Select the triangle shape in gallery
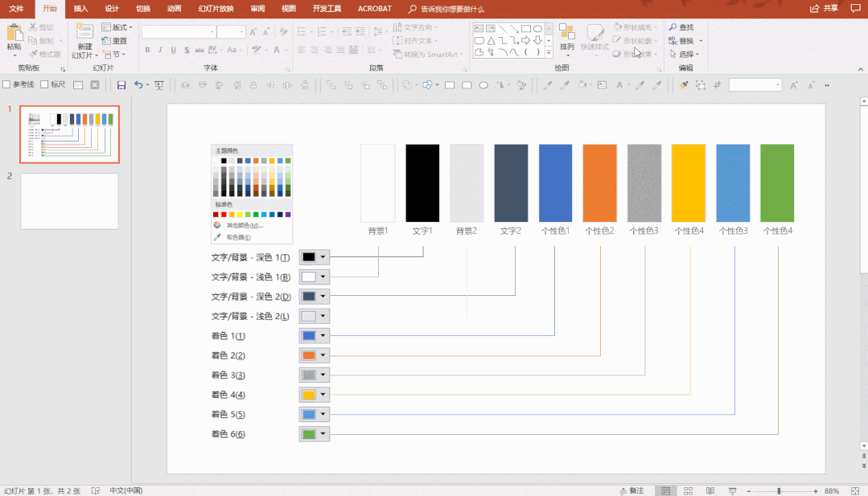This screenshot has width=868, height=496. click(x=491, y=40)
